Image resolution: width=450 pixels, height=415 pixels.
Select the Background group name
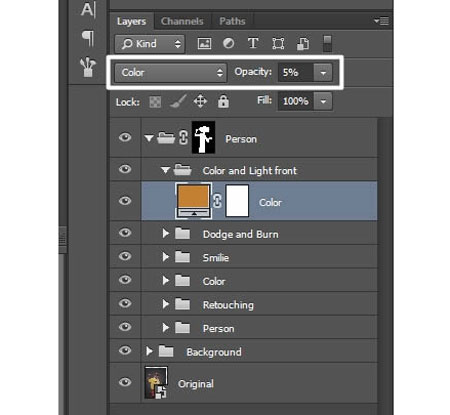214,352
